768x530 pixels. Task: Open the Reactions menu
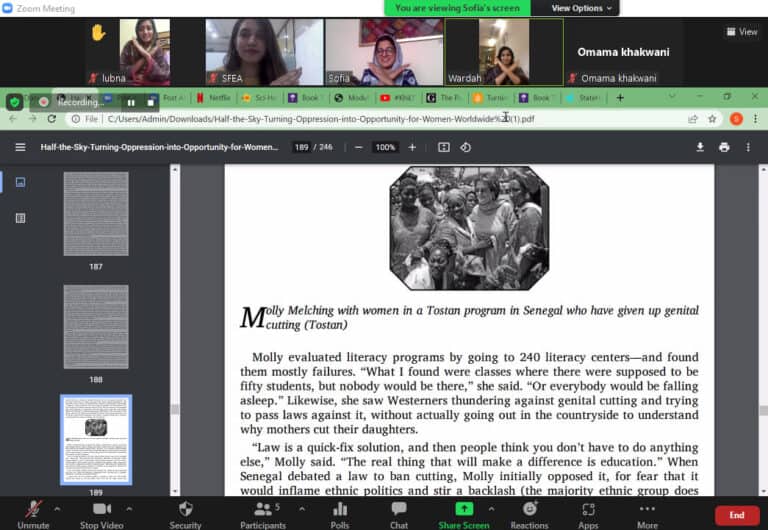[529, 510]
